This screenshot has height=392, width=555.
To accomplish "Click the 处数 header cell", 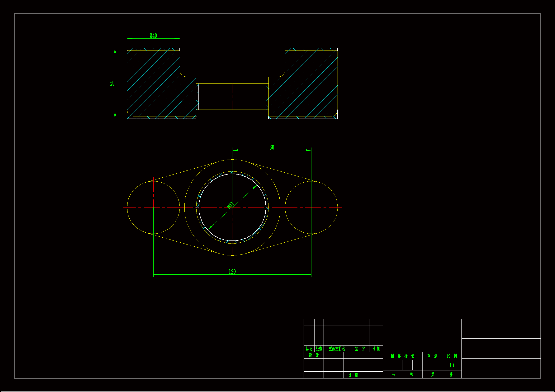I will point(319,349).
